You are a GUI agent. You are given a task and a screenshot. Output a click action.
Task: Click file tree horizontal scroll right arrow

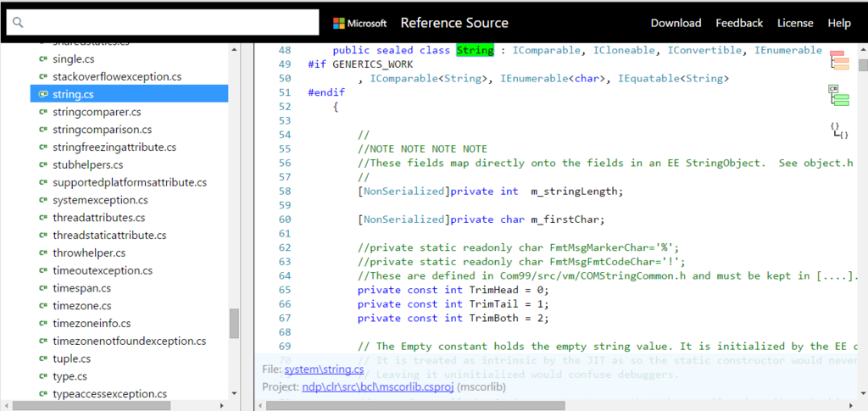point(222,405)
